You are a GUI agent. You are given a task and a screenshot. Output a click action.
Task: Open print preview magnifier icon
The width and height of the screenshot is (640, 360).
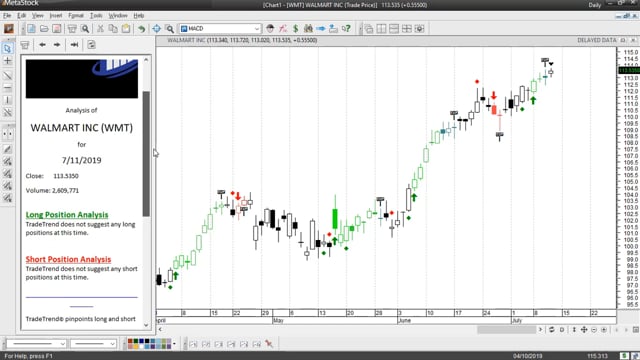click(x=85, y=29)
